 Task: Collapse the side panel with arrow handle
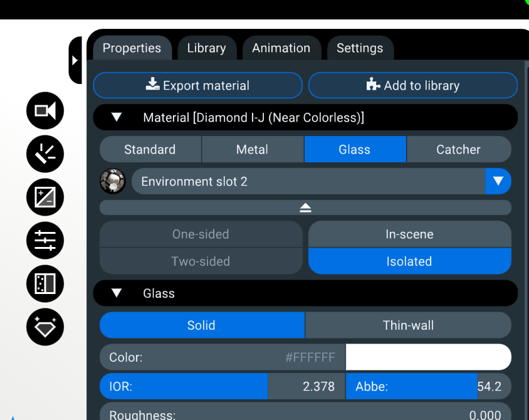(x=75, y=60)
